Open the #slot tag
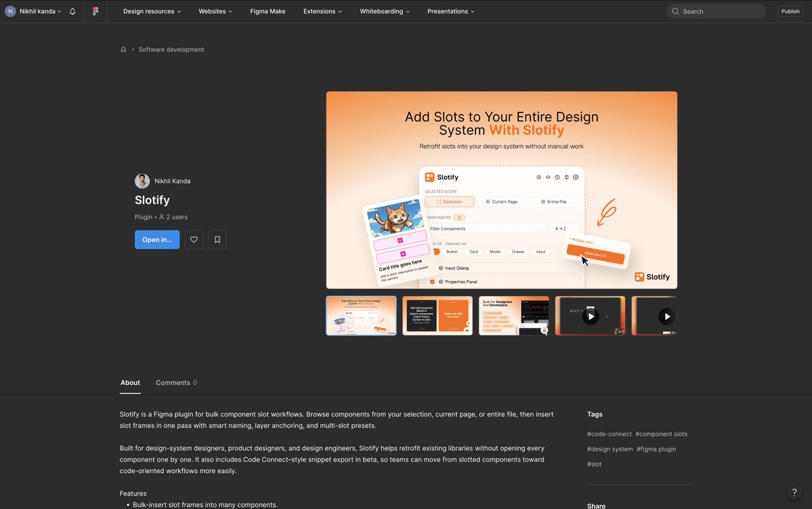Image resolution: width=812 pixels, height=509 pixels. coord(594,464)
